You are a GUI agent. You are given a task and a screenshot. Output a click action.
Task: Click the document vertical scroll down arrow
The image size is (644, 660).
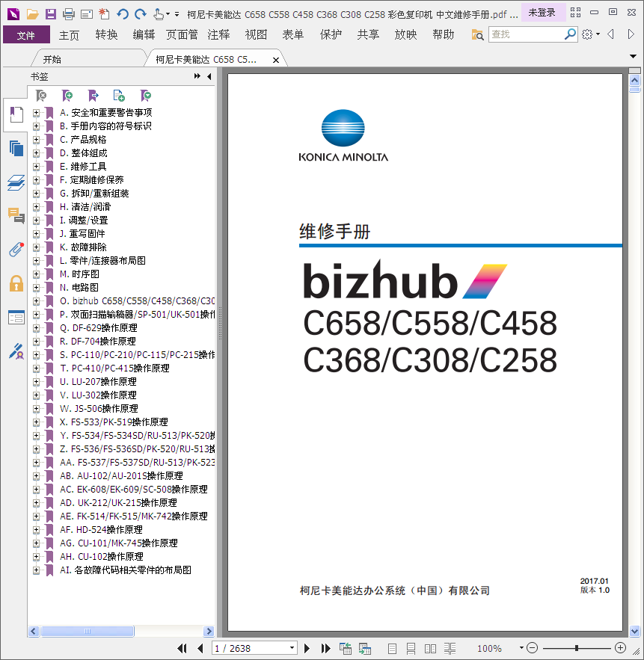635,631
